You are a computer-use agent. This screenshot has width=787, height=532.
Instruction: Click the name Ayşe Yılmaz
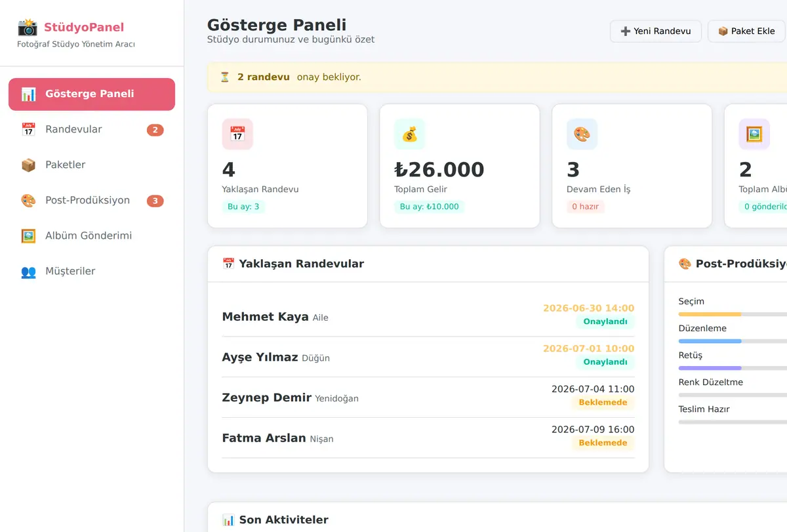(260, 358)
